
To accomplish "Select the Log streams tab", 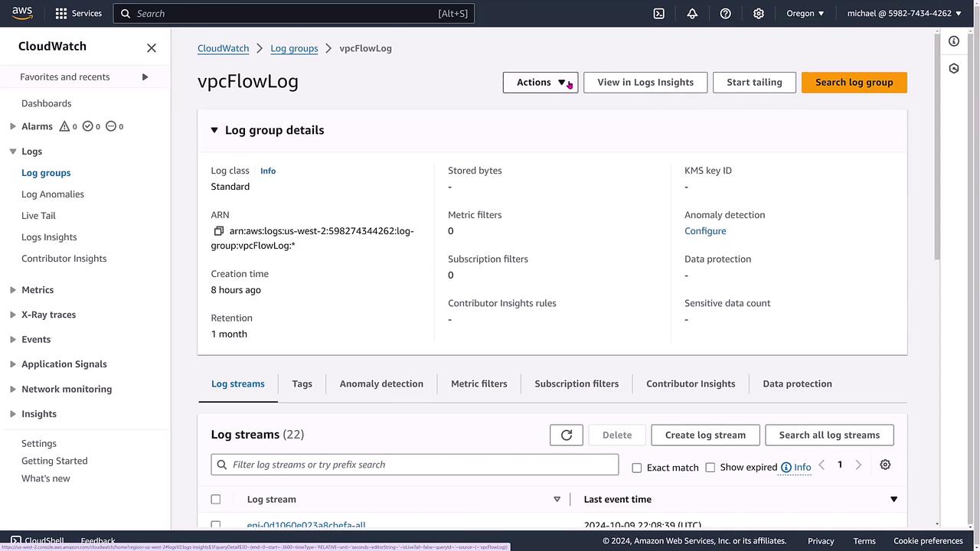I will (238, 383).
